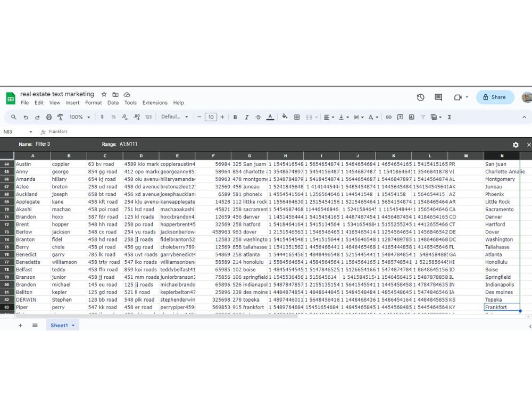Open the Sheet1 tab options arrow

[x=73, y=326]
